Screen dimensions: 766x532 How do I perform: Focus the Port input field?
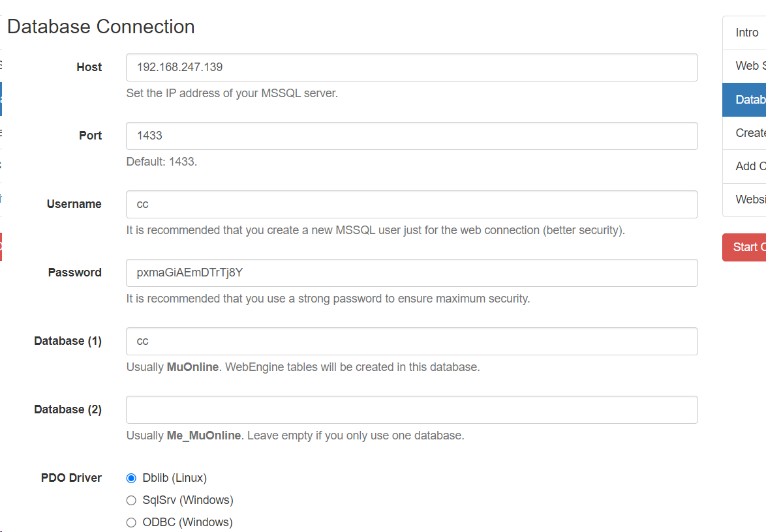tap(411, 136)
